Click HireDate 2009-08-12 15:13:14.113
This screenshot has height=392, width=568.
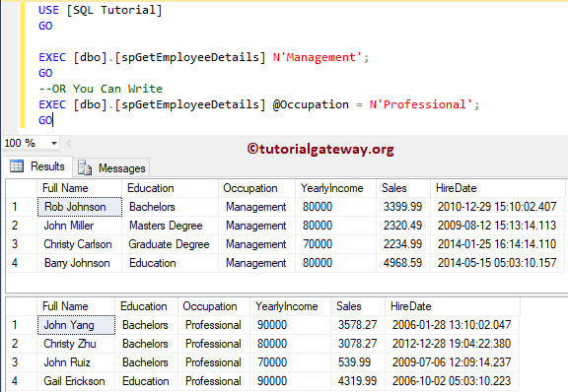tap(497, 226)
